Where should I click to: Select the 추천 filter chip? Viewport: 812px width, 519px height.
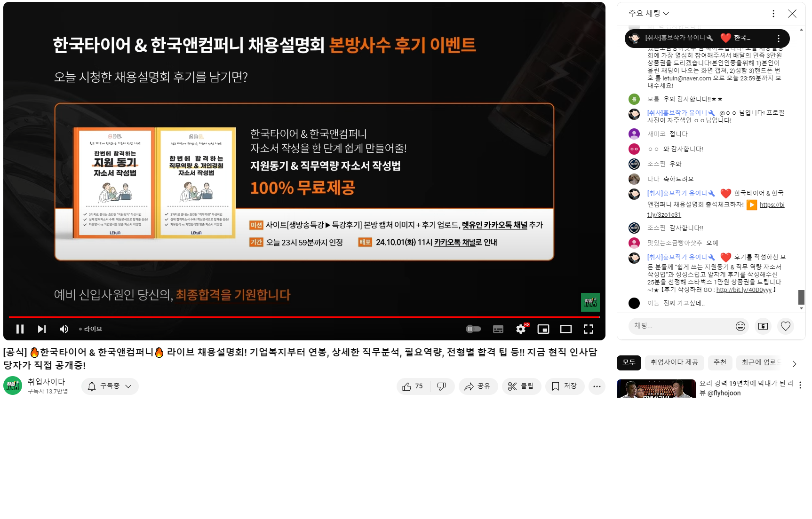point(720,362)
